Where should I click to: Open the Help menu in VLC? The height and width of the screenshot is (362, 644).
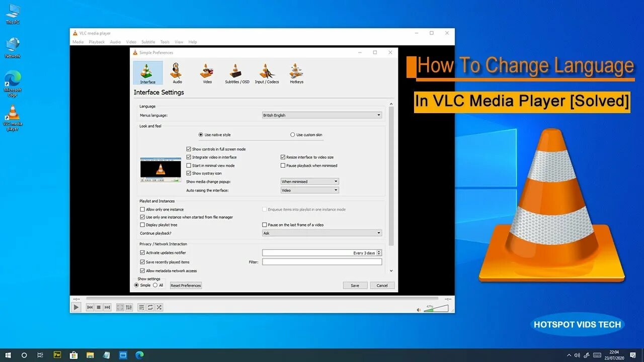pyautogui.click(x=193, y=42)
